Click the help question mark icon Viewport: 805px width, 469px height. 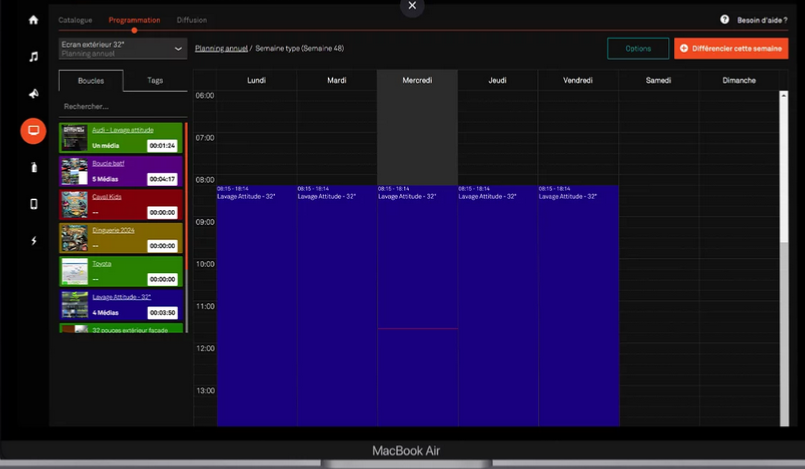[x=724, y=20]
